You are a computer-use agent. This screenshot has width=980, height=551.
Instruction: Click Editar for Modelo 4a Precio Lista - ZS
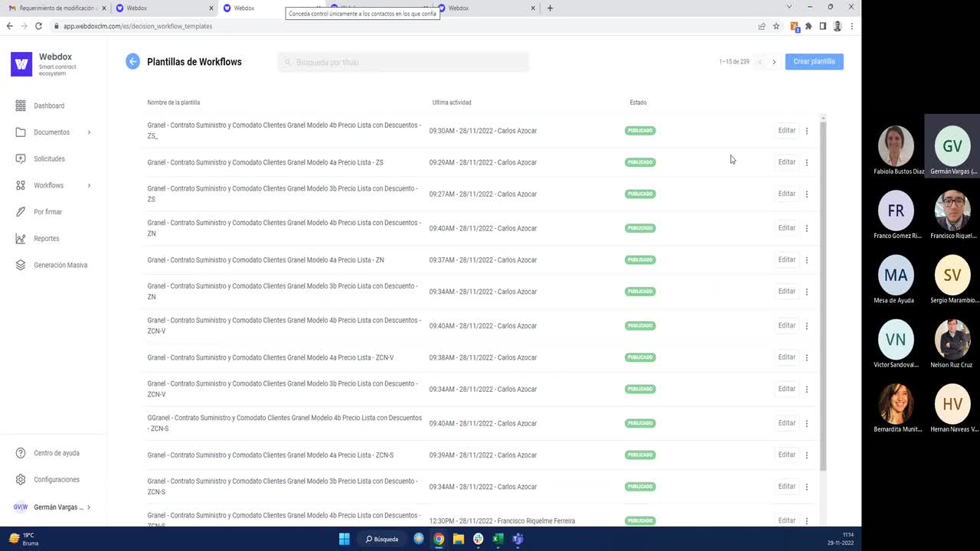point(786,162)
